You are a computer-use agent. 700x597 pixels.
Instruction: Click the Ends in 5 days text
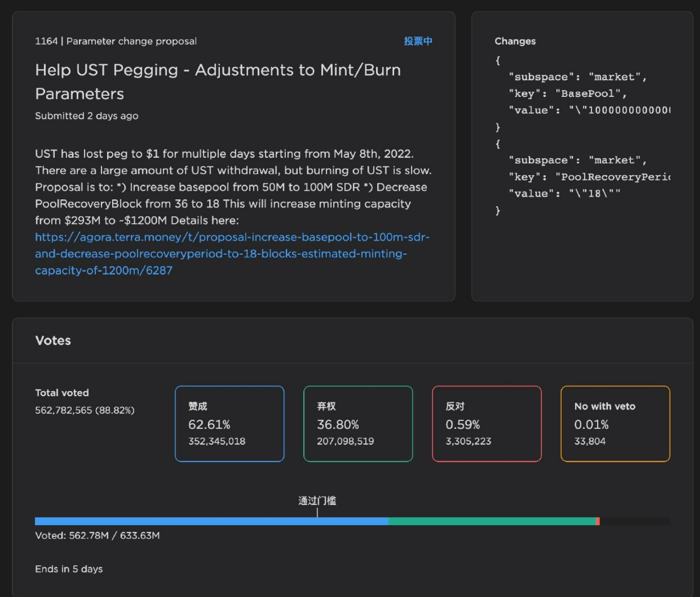[69, 569]
